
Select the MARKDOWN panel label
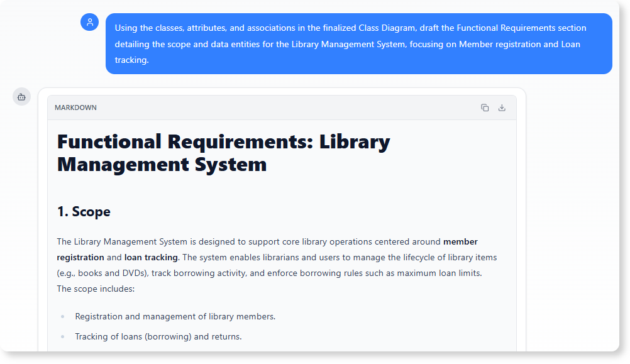[75, 108]
